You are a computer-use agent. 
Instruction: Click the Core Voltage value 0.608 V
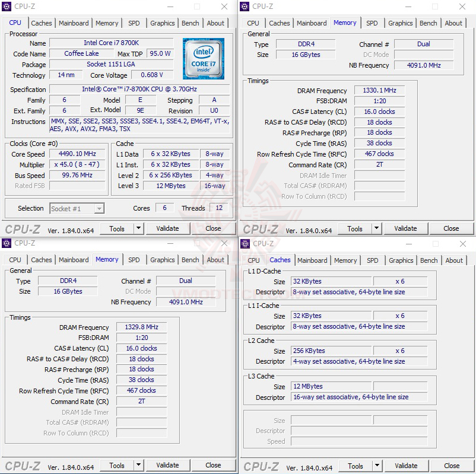pos(152,75)
